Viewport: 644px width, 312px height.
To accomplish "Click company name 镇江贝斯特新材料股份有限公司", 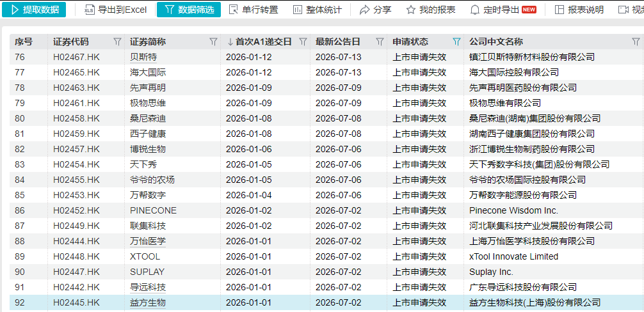I will [532, 57].
